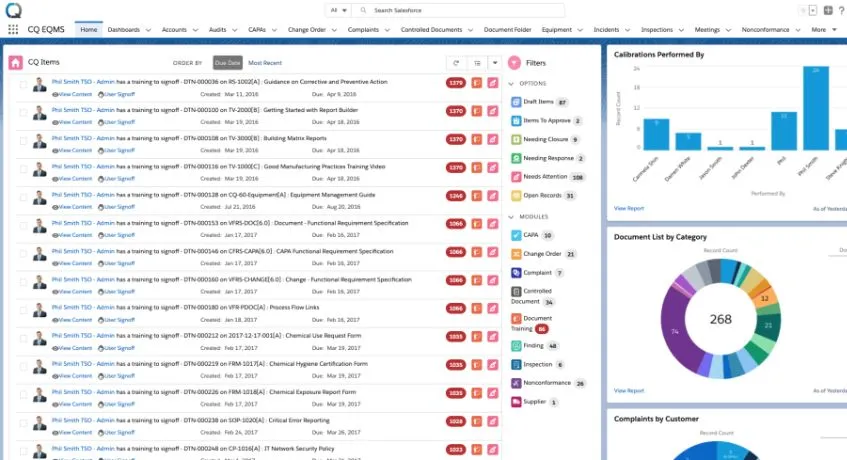This screenshot has height=460, width=847.
Task: Sort CQ Items by Due Date
Action: (227, 63)
